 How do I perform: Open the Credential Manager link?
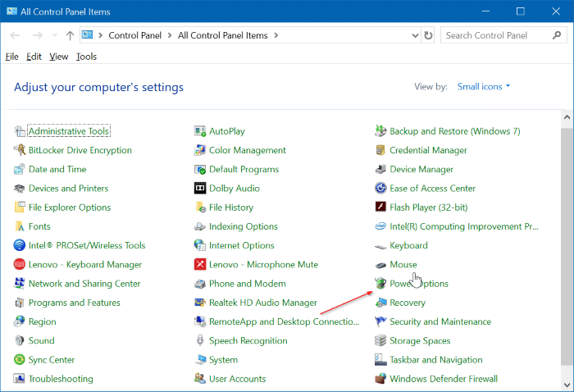pos(428,150)
